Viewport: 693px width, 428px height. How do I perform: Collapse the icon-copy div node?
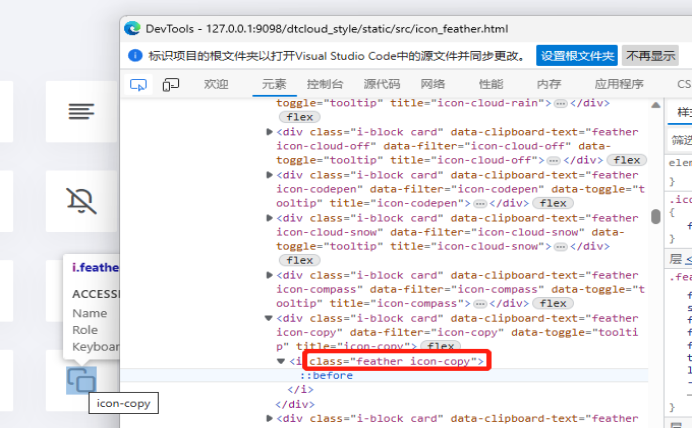coord(268,318)
